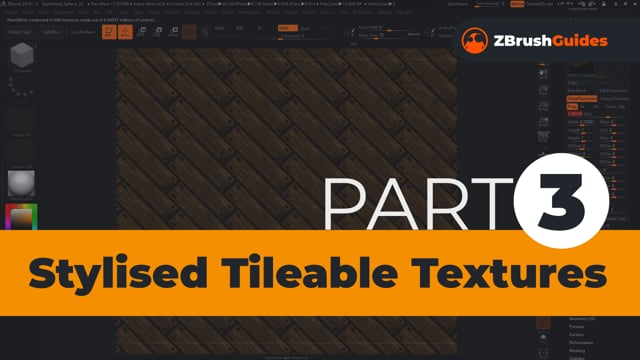Image resolution: width=640 pixels, height=360 pixels.
Task: Adjust the Height slider in the right panel
Action: pos(582,139)
